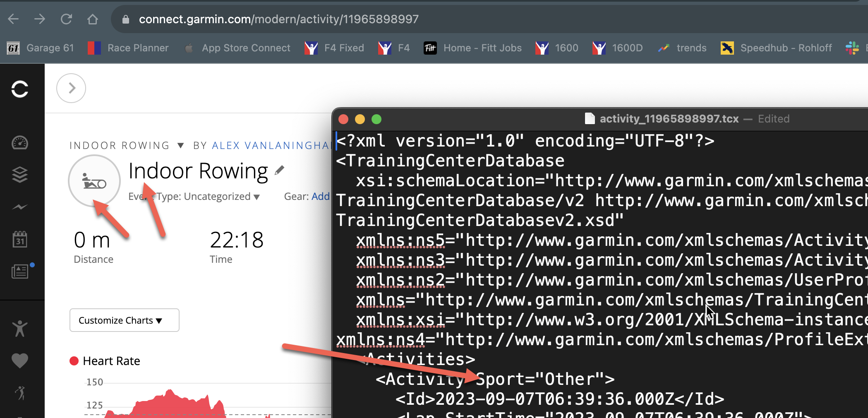This screenshot has height=418, width=868.
Task: Edit activity name with pencil icon
Action: click(280, 170)
